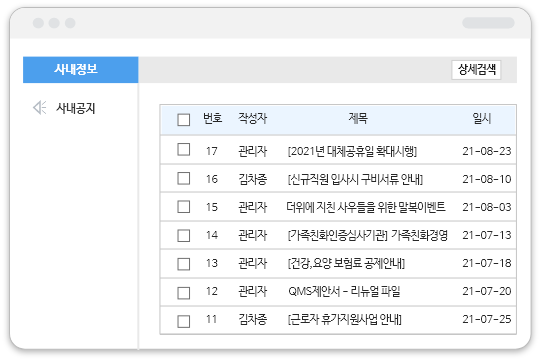Sort by the 일시 column header
Image resolution: width=541 pixels, height=361 pixels.
[x=482, y=118]
